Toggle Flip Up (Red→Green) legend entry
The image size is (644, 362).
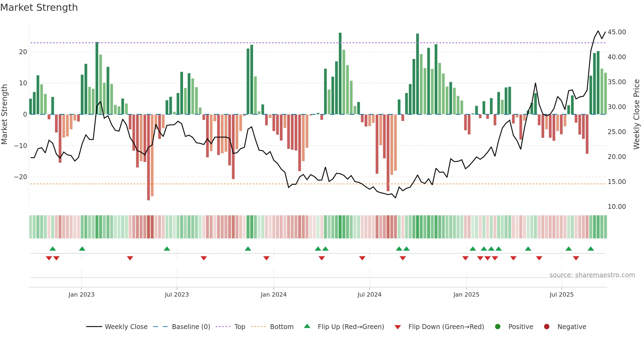click(x=344, y=327)
